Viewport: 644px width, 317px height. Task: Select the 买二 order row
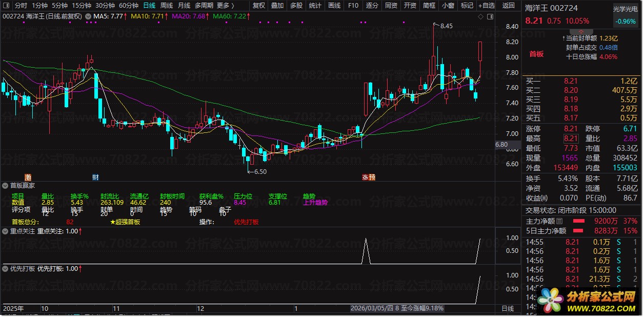(581, 90)
